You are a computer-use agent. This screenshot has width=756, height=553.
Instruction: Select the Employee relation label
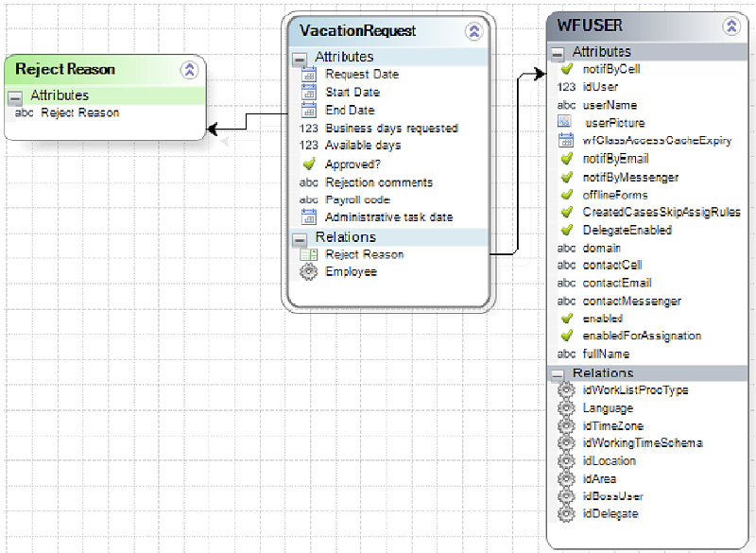351,271
